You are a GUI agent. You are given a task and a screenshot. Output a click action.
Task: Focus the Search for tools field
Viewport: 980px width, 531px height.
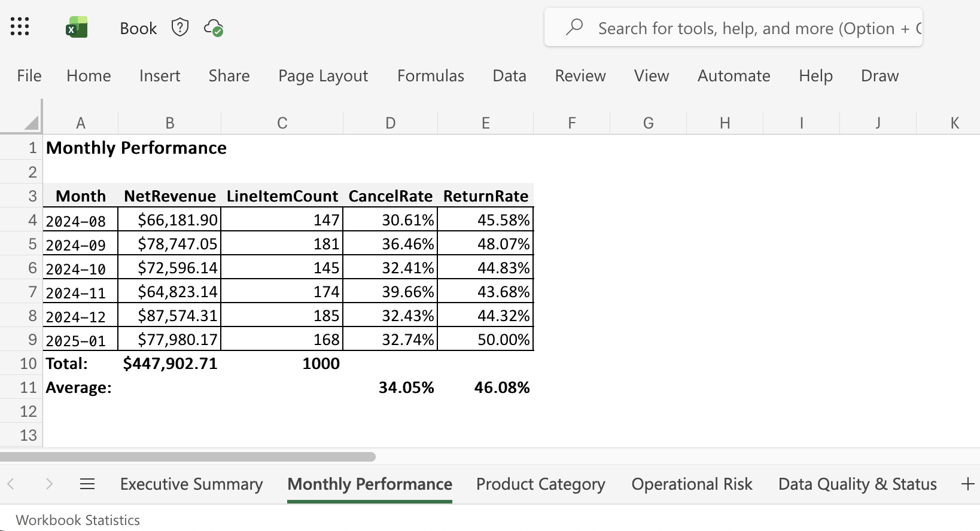coord(734,28)
